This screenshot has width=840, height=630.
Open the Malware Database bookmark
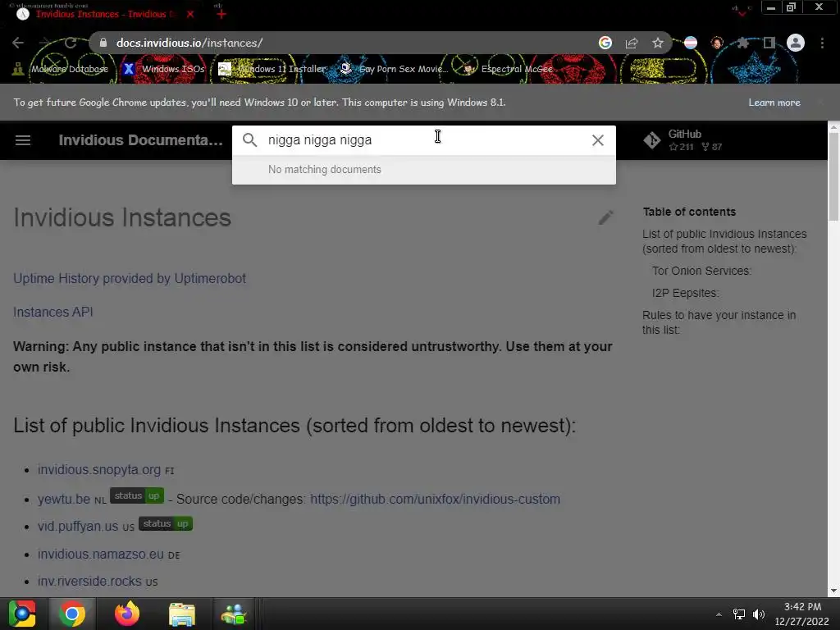[61, 69]
